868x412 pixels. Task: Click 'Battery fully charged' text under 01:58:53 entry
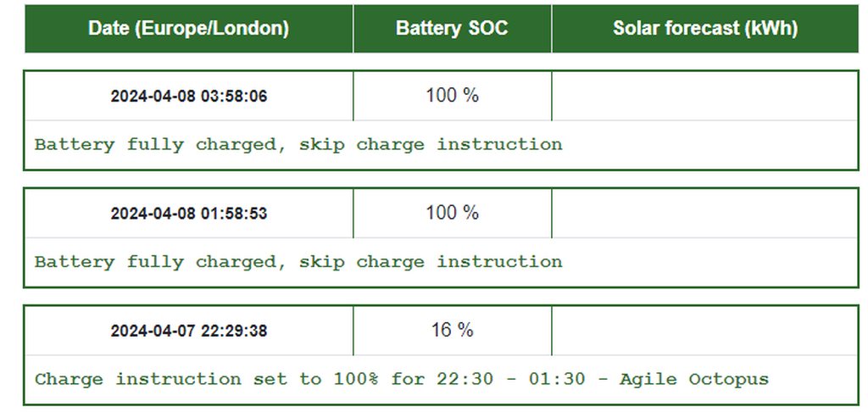click(156, 262)
